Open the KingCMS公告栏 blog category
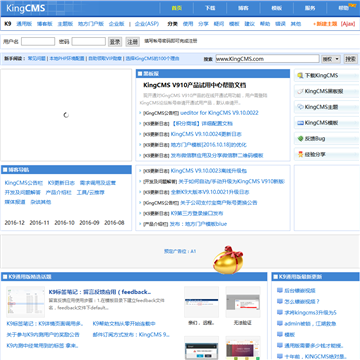 point(24,183)
